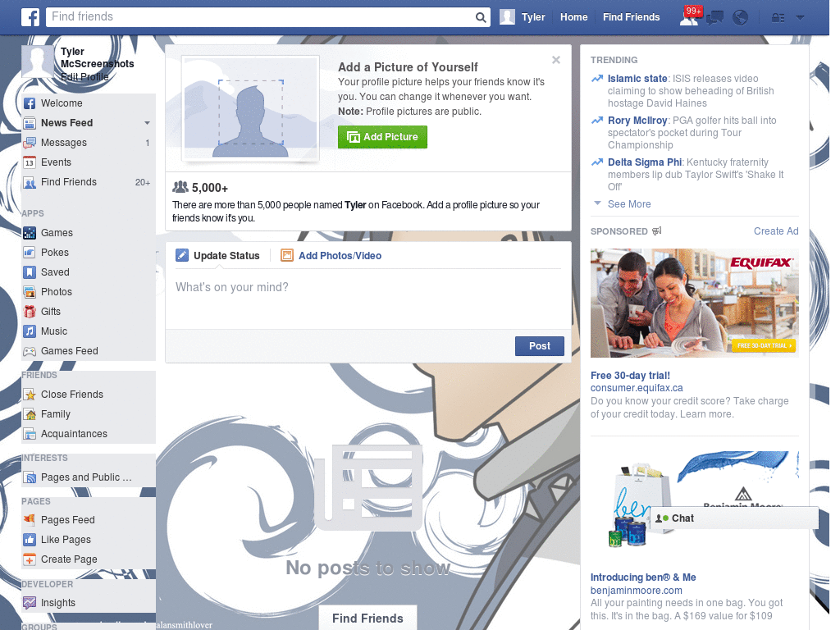This screenshot has width=840, height=630.
Task: Click the Welcome sidebar icon
Action: 30,103
